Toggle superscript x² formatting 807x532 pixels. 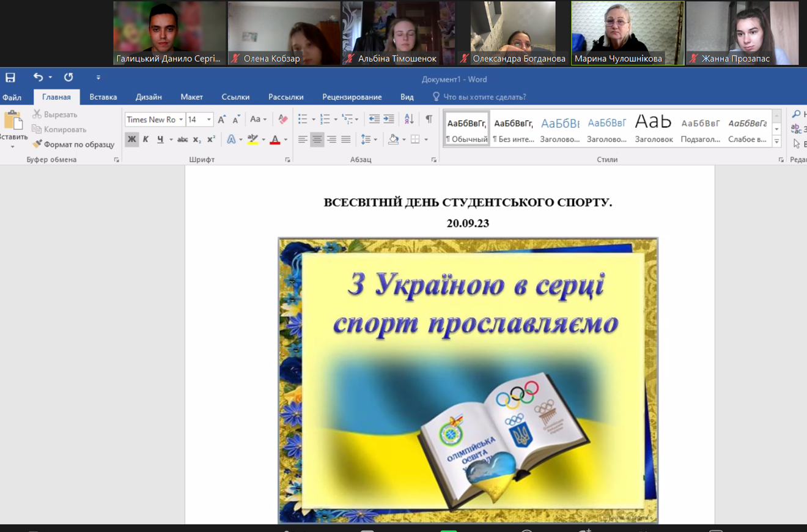(x=211, y=139)
